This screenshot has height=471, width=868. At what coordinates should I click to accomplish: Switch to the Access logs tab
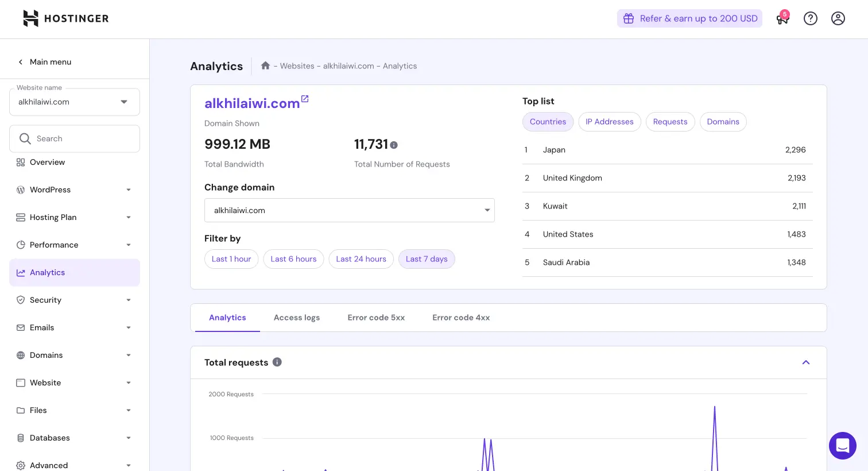(297, 318)
